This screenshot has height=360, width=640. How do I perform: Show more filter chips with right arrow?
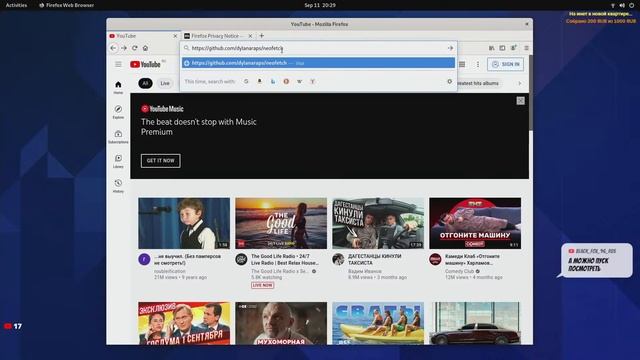[520, 83]
